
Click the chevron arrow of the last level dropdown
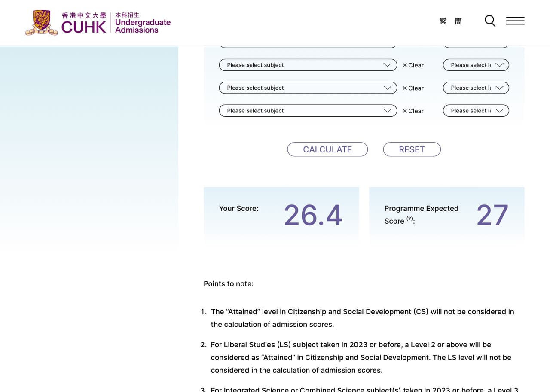499,111
